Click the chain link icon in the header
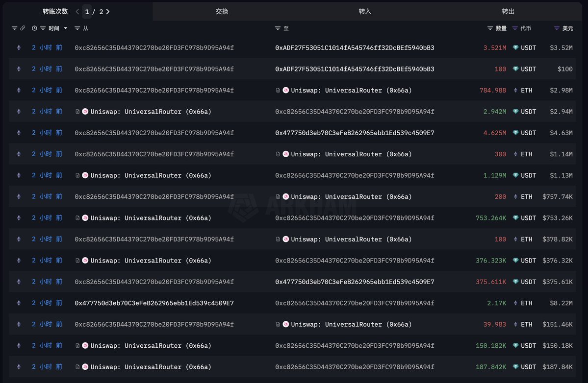588x383 pixels. click(23, 28)
